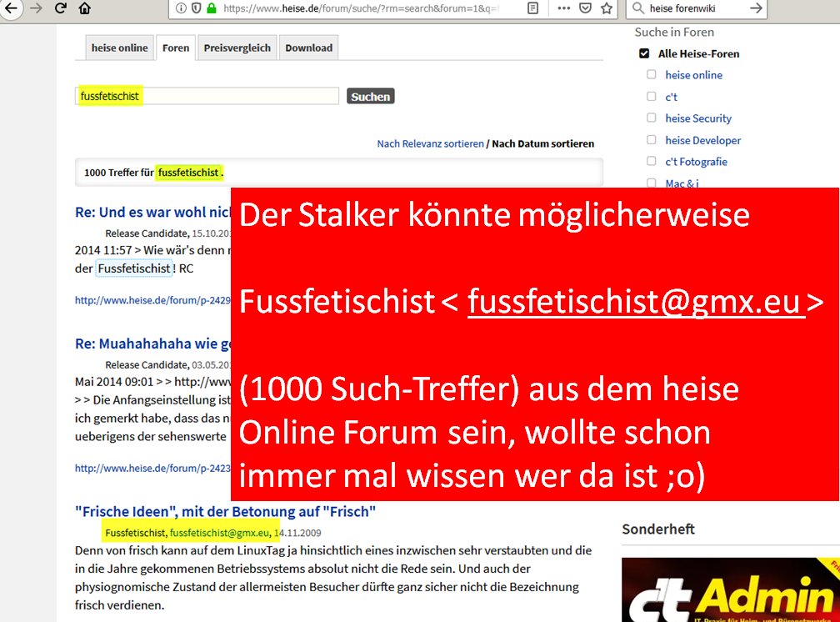Open the page actions three-dots menu

click(563, 8)
